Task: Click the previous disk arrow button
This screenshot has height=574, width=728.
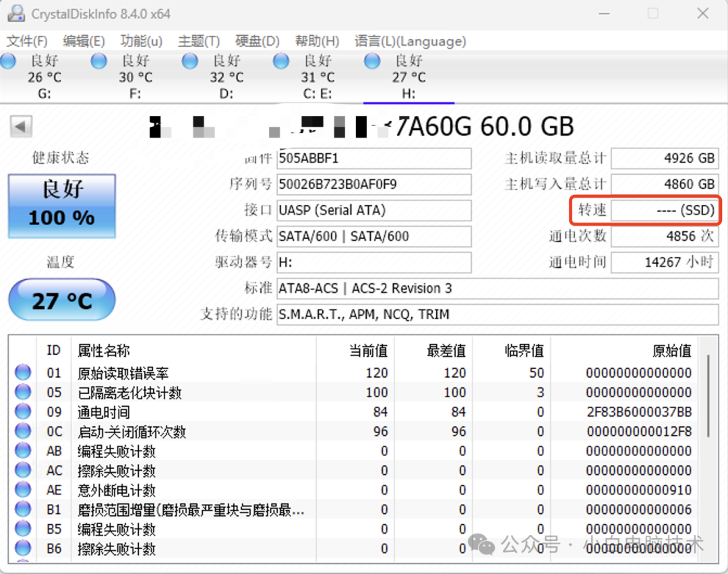Action: tap(21, 126)
